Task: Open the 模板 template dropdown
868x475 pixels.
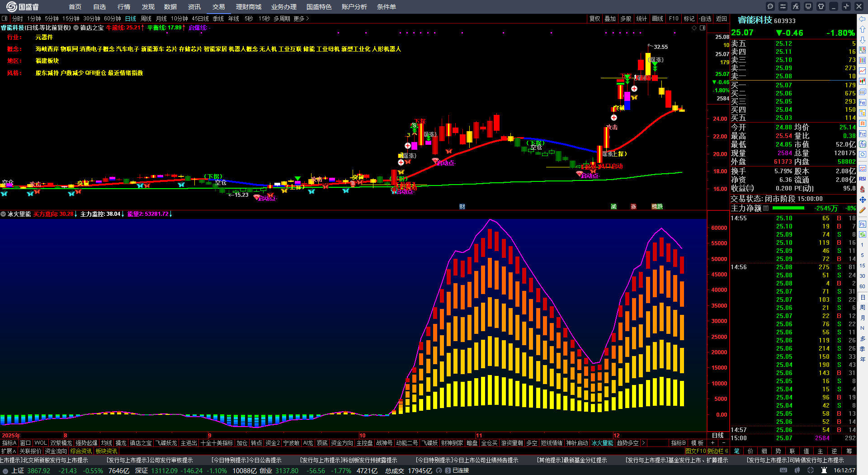Action: [697, 443]
